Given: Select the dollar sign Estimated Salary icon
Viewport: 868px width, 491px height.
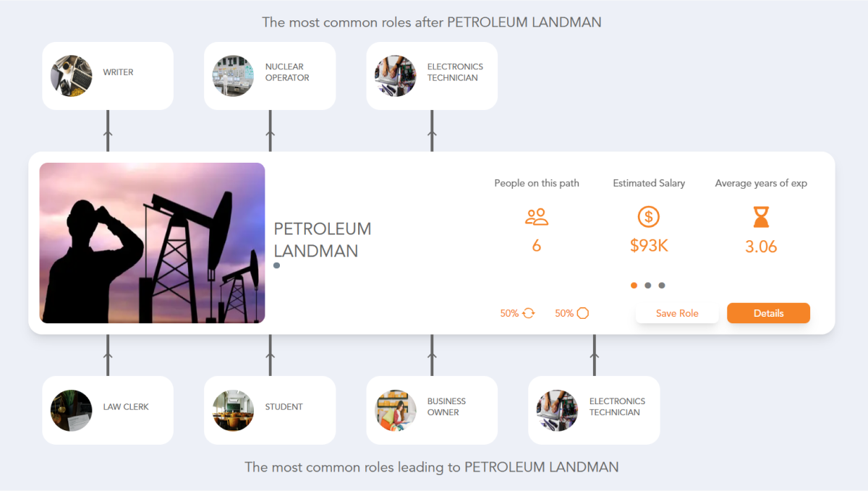Looking at the screenshot, I should [x=648, y=216].
